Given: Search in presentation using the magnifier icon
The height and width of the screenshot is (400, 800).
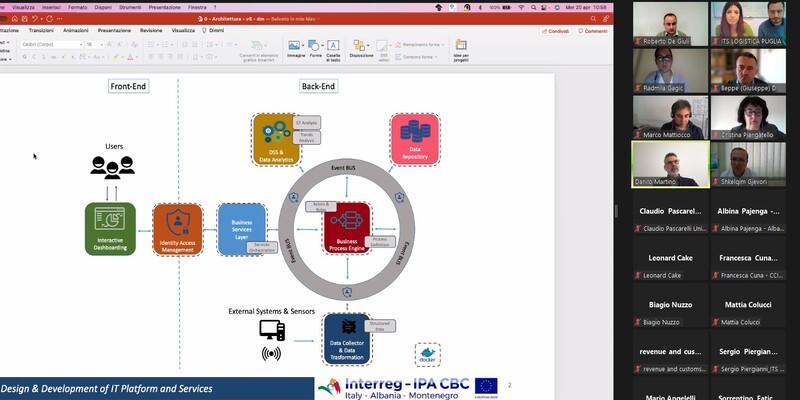Looking at the screenshot, I should click(593, 19).
